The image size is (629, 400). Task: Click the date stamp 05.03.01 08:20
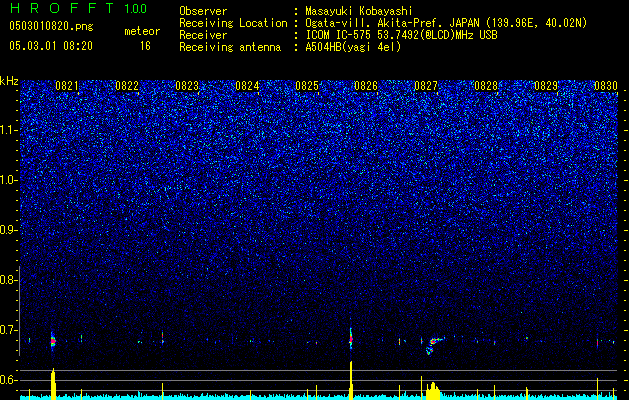[51, 46]
